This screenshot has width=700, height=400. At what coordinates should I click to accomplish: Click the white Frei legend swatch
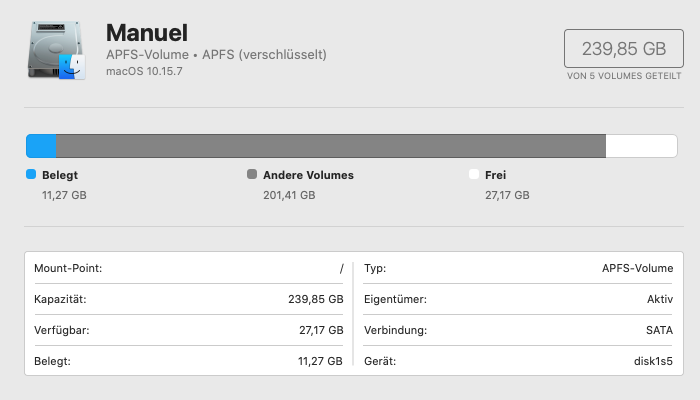click(x=474, y=175)
